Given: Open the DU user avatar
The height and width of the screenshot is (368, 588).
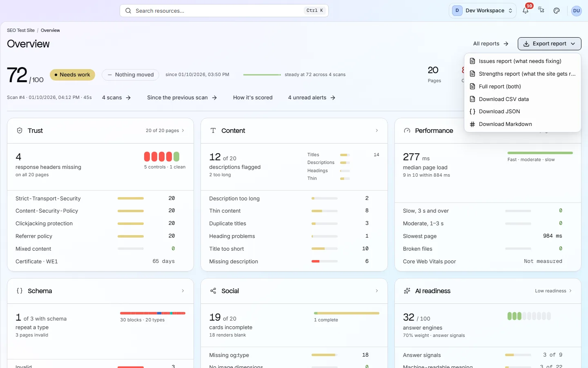Looking at the screenshot, I should (577, 11).
